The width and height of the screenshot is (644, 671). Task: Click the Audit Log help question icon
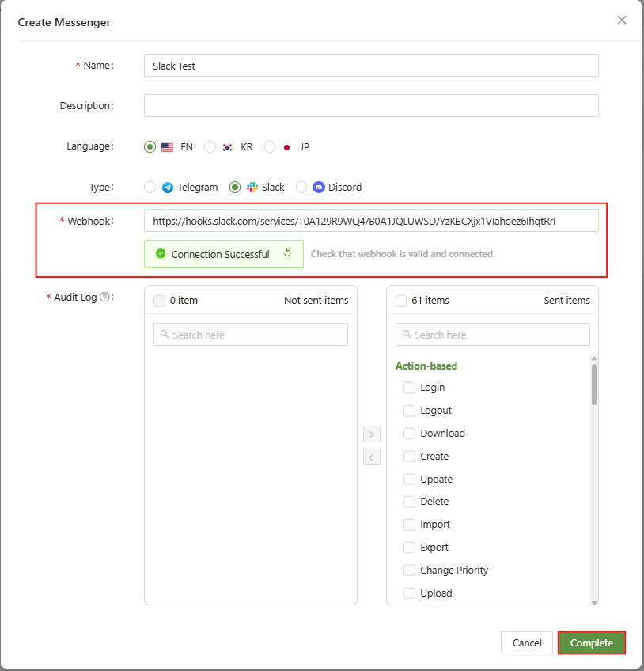tap(104, 298)
